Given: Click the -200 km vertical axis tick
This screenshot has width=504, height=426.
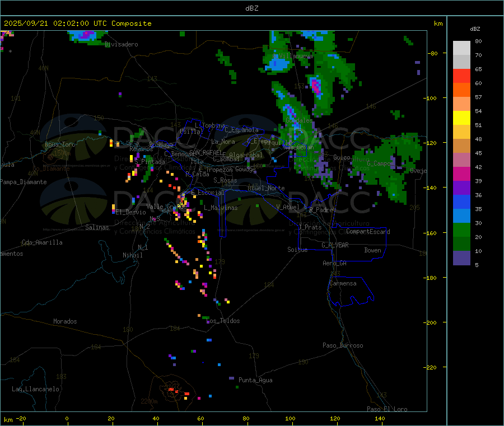Looking at the screenshot, I should click(x=430, y=322).
